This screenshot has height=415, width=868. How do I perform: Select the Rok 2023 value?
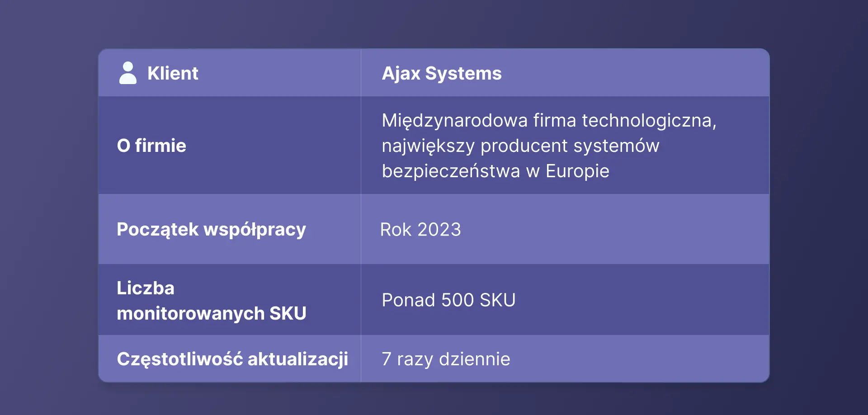(420, 230)
